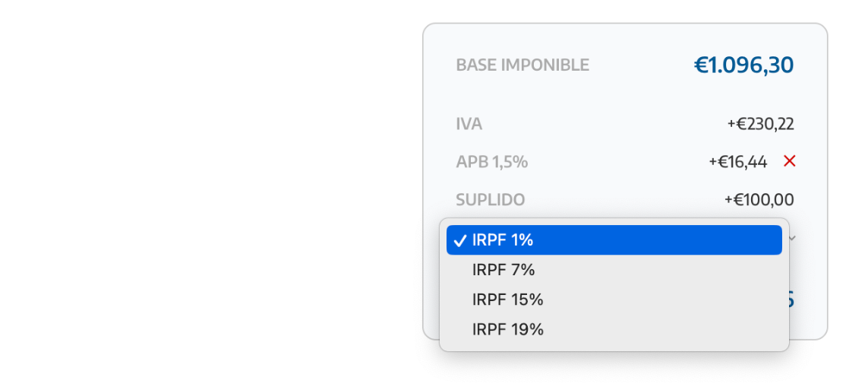Click the IVA label
Screen dimensions: 868x387
click(x=469, y=124)
